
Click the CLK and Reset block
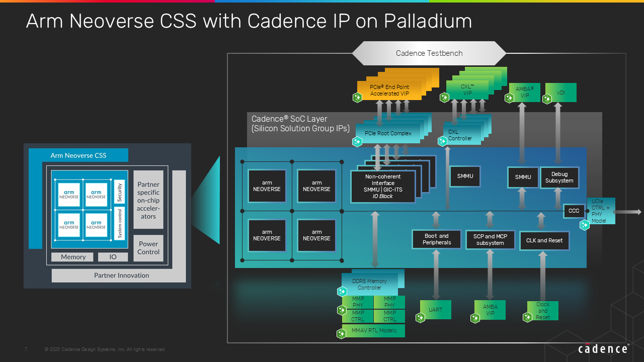click(544, 240)
